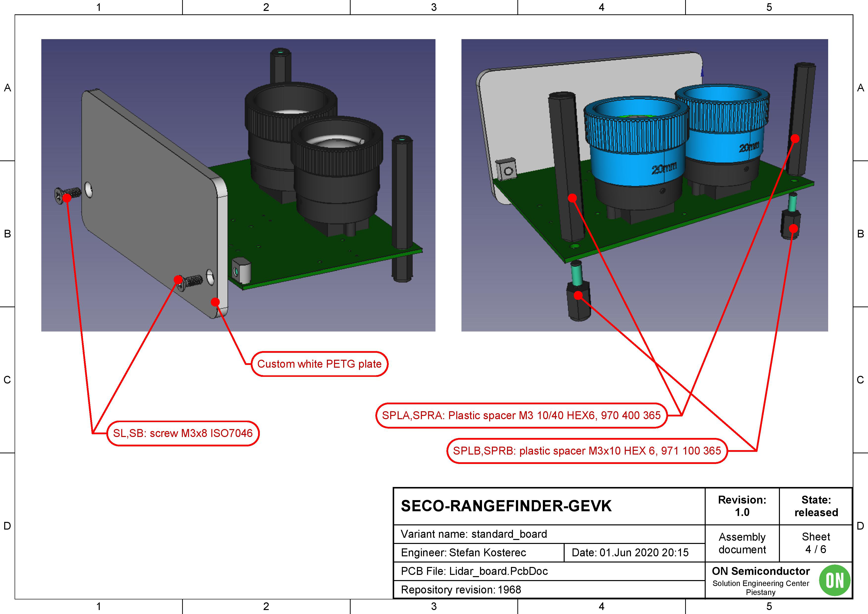Click the red marker on the upper-left screw
The width and height of the screenshot is (868, 614).
click(x=67, y=198)
